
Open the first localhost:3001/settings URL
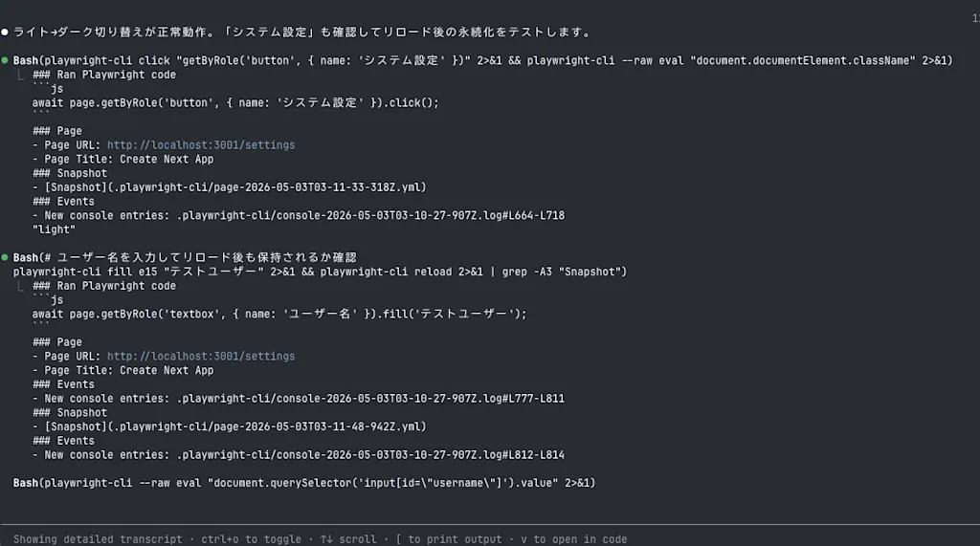tap(201, 145)
